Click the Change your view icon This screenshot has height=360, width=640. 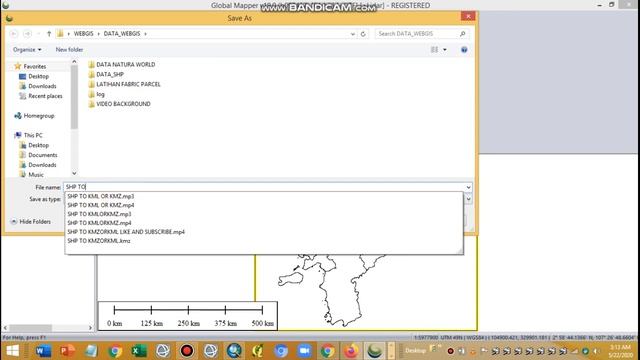coord(434,49)
